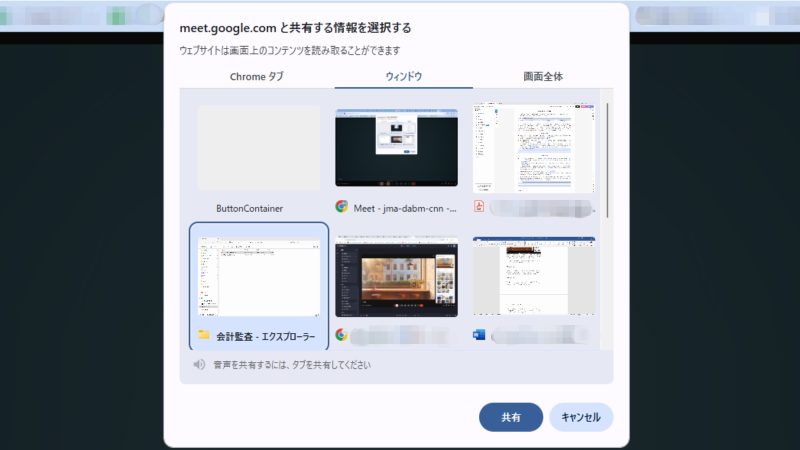Click the 共有 button
Image resolution: width=800 pixels, height=450 pixels.
coord(510,417)
